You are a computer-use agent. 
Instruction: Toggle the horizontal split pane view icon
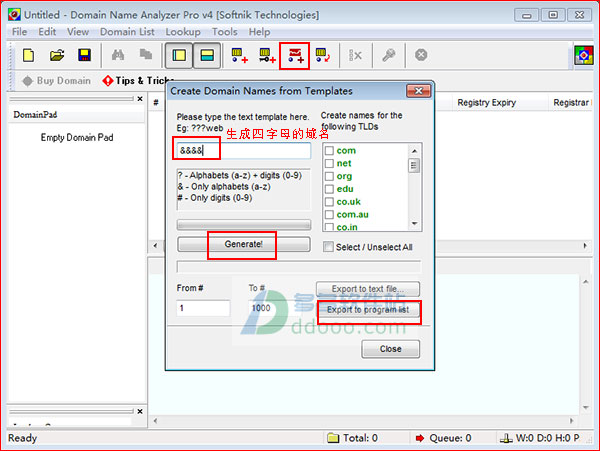click(207, 56)
